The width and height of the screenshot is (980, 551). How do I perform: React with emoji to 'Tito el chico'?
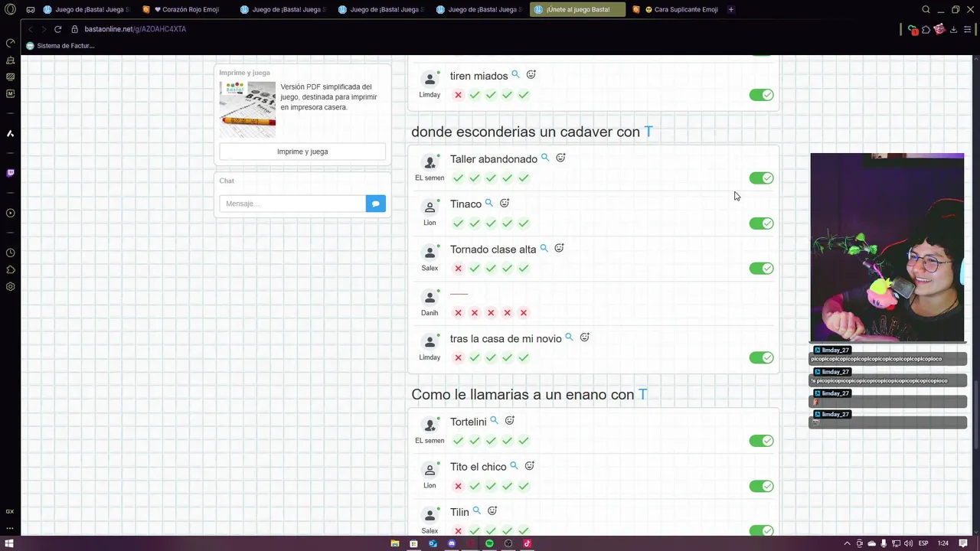[x=529, y=465]
